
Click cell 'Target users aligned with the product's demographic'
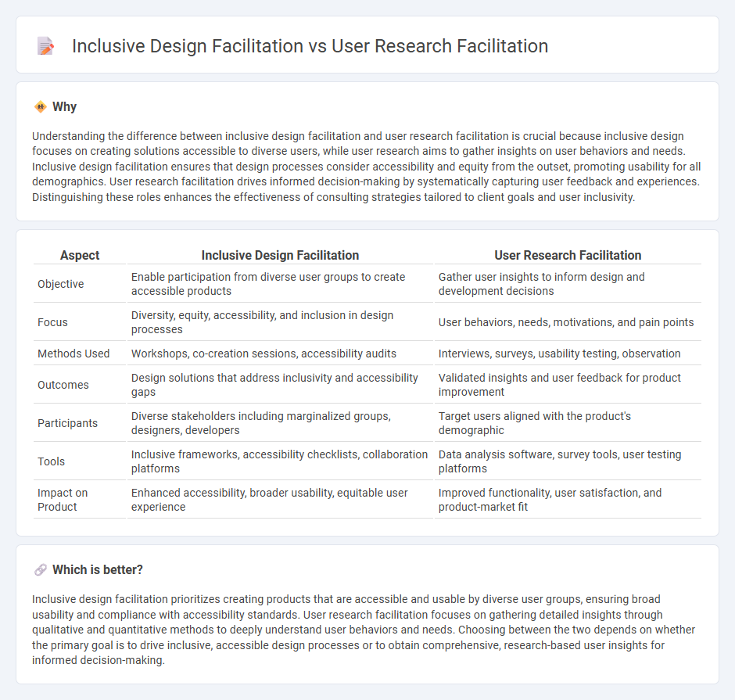tap(568, 423)
